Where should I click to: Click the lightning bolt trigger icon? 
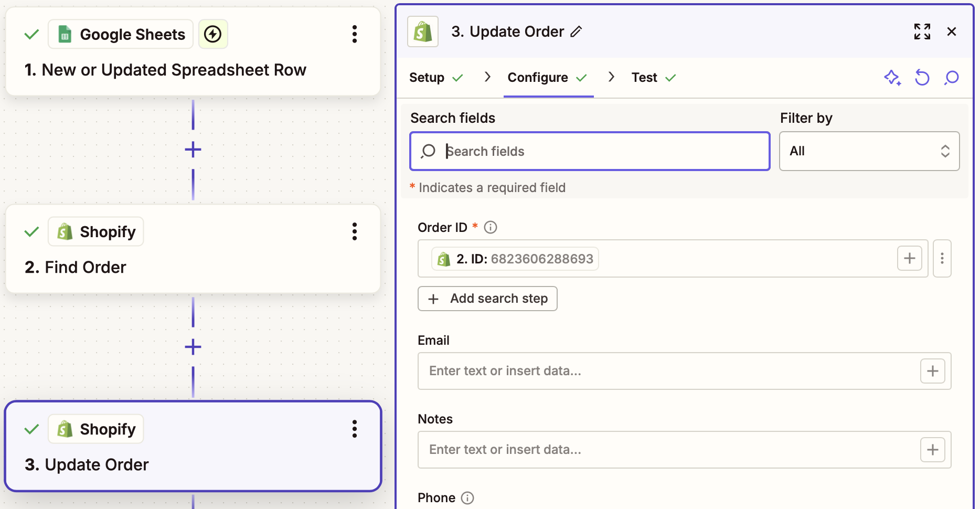pos(212,35)
